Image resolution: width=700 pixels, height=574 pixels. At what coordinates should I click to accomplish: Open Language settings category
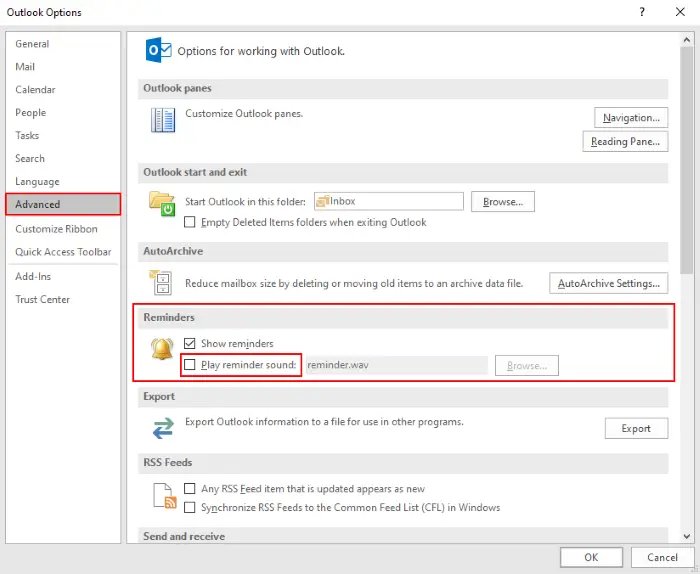63,181
